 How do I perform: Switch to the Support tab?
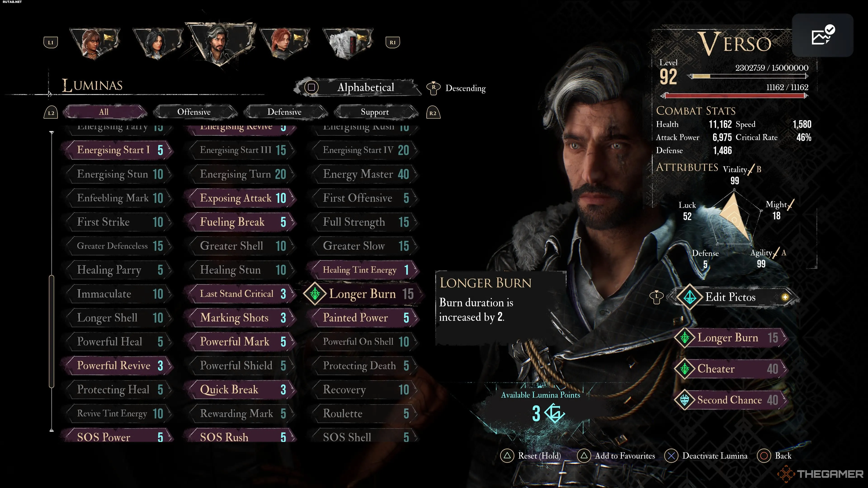tap(375, 112)
